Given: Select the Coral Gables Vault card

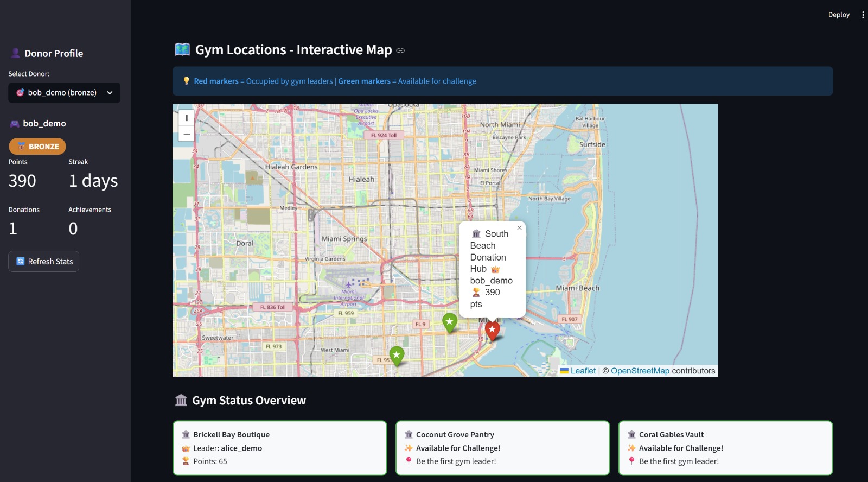Looking at the screenshot, I should click(x=726, y=448).
